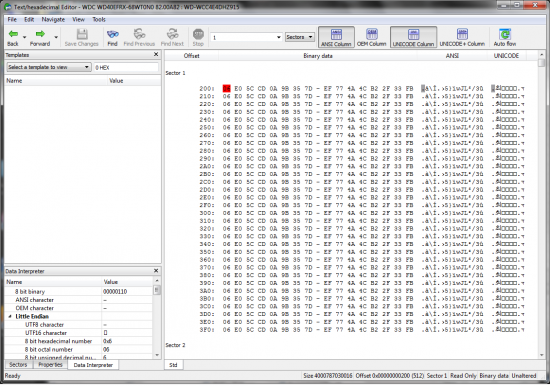
Task: Click the Size status bar entry
Action: pos(328,376)
